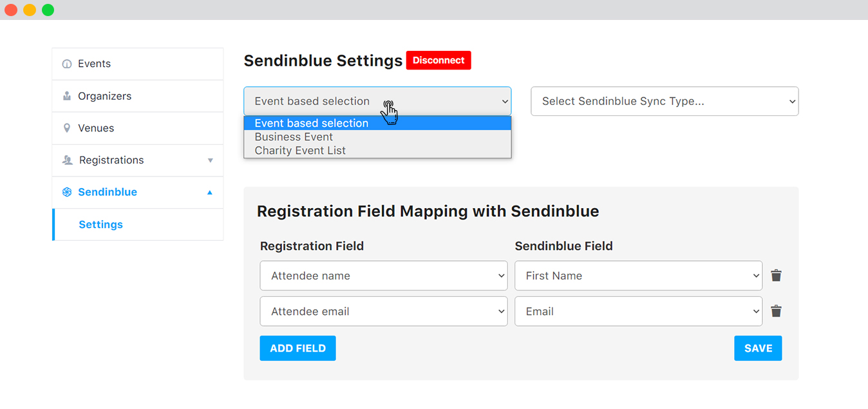Choose Charity Event List option
868x409 pixels.
point(377,150)
